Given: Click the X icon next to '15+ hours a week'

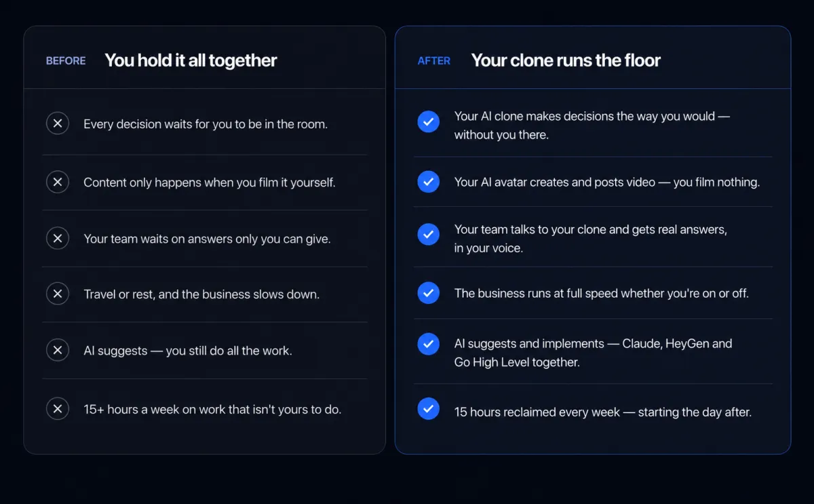Looking at the screenshot, I should coord(58,408).
